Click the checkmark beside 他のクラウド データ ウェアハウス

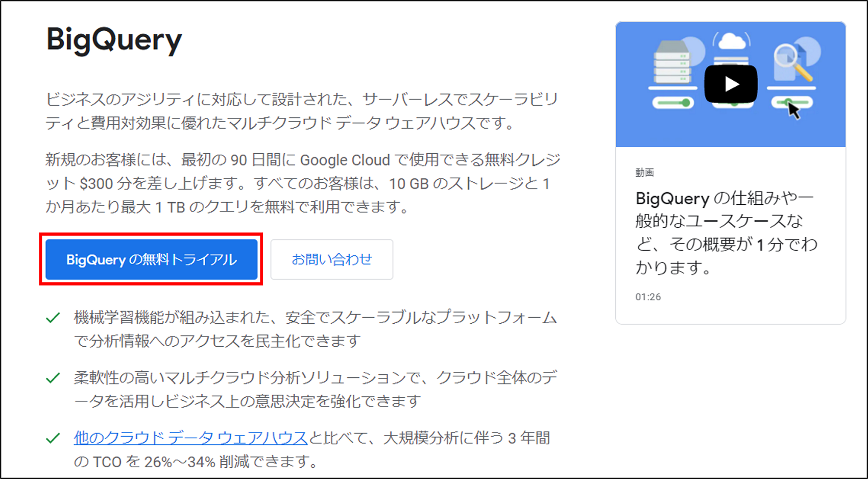pos(53,439)
